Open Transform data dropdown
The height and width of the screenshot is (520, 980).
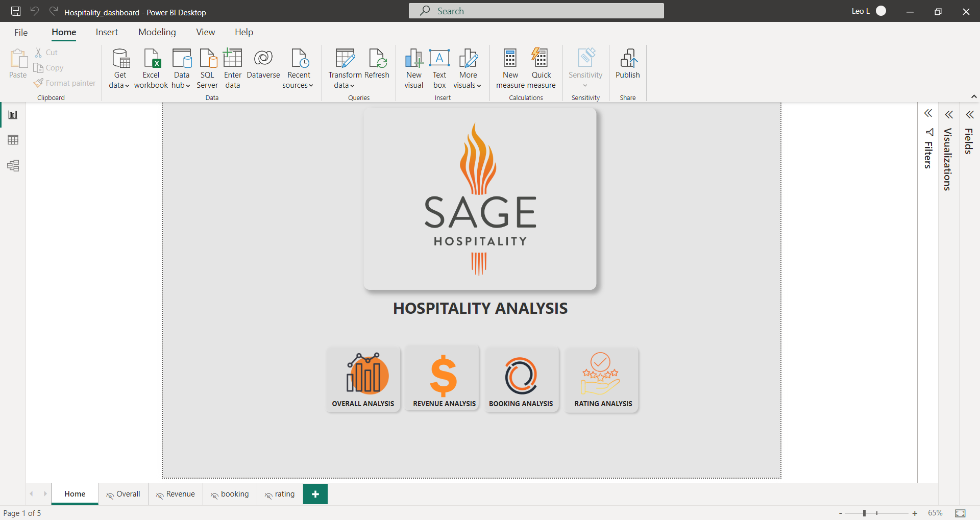coord(345,68)
